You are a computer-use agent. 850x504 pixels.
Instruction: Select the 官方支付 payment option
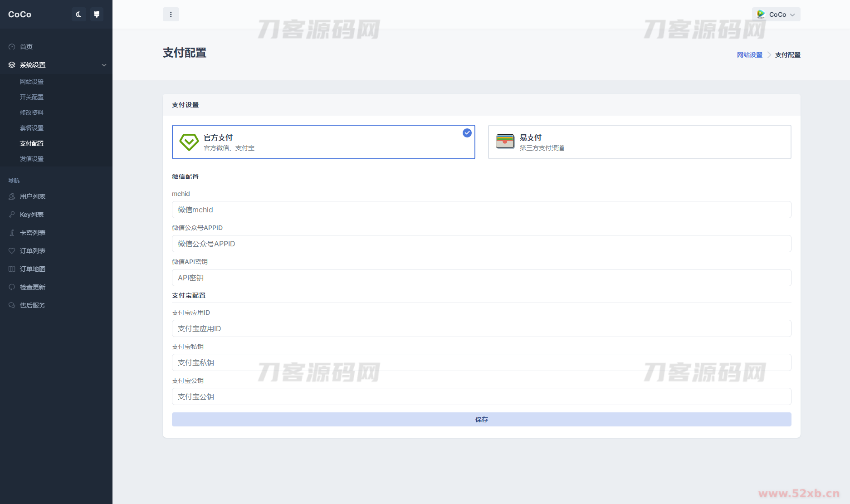pos(323,142)
